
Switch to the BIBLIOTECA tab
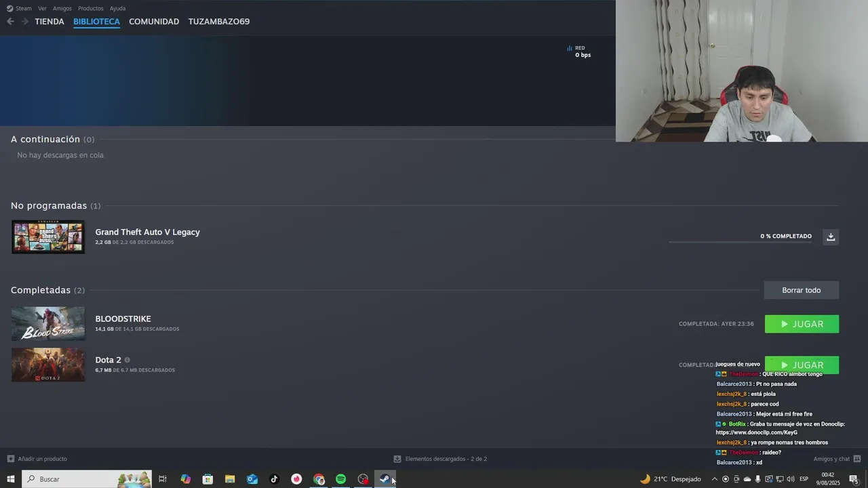(x=96, y=22)
